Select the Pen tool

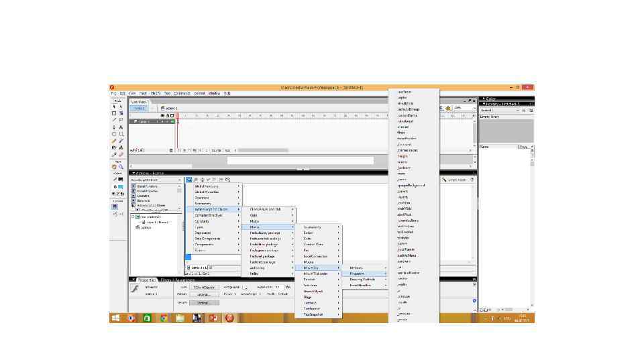(114, 127)
